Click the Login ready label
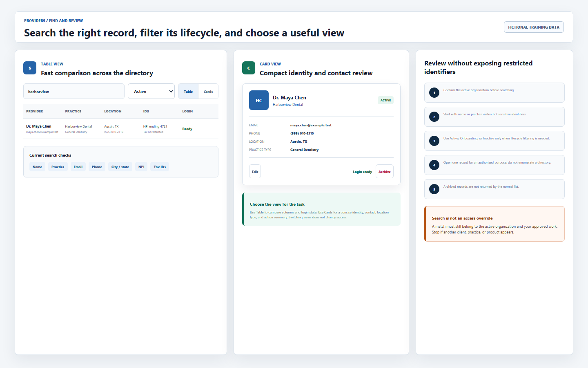This screenshot has height=368, width=588. 363,172
